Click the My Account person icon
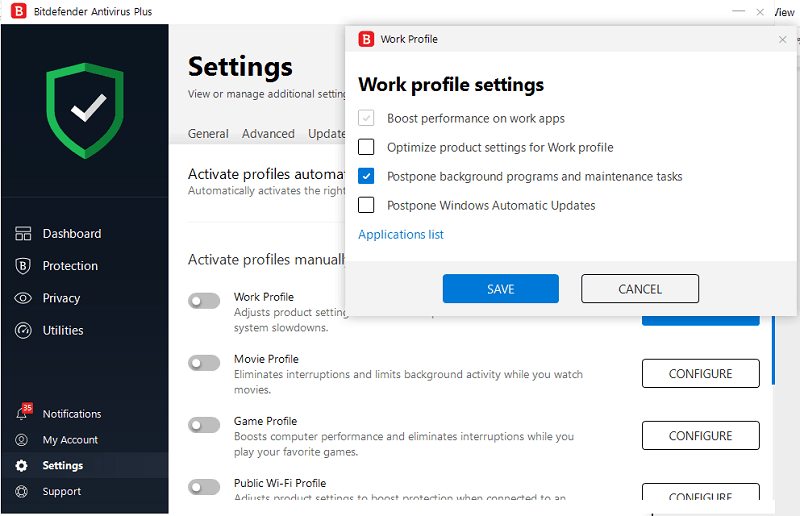This screenshot has height=516, width=800. tap(21, 439)
